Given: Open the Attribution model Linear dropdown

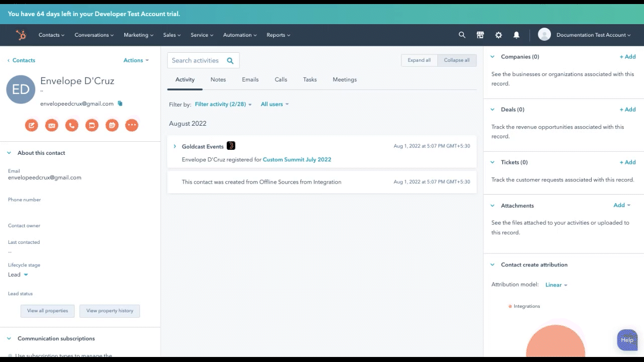Looking at the screenshot, I should click(x=556, y=285).
